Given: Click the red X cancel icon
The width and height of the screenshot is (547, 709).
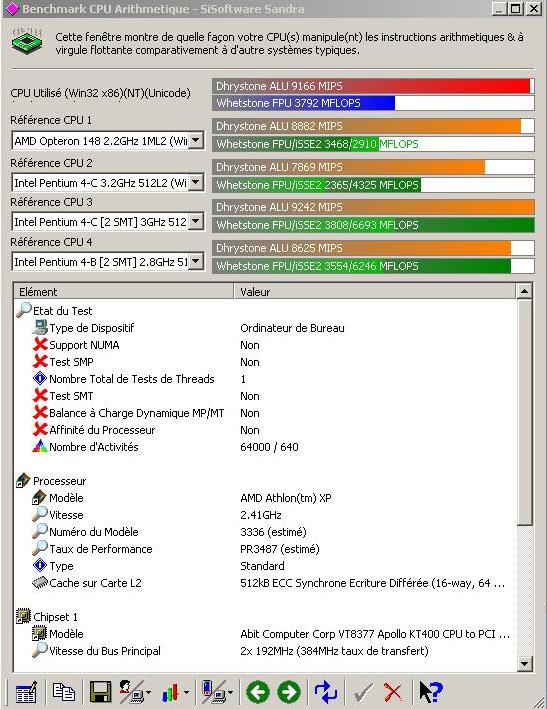Looking at the screenshot, I should click(x=392, y=692).
